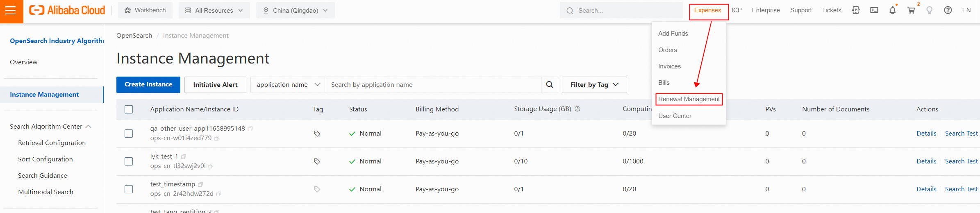Launch Cloud Shell terminal icon

pos(874,10)
